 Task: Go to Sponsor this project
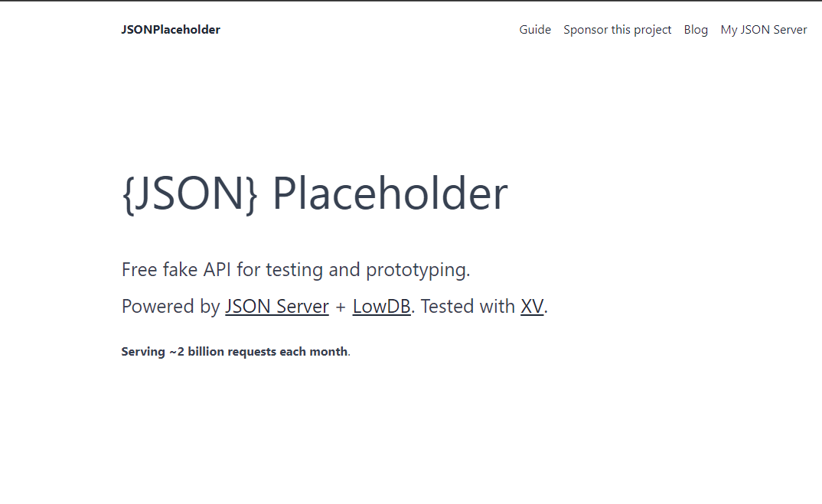click(x=617, y=30)
